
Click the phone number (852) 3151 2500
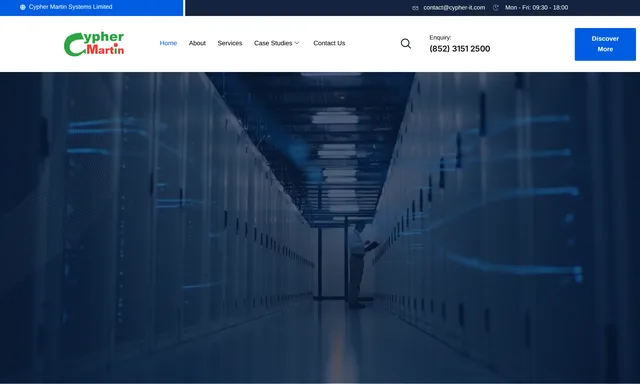pyautogui.click(x=460, y=49)
